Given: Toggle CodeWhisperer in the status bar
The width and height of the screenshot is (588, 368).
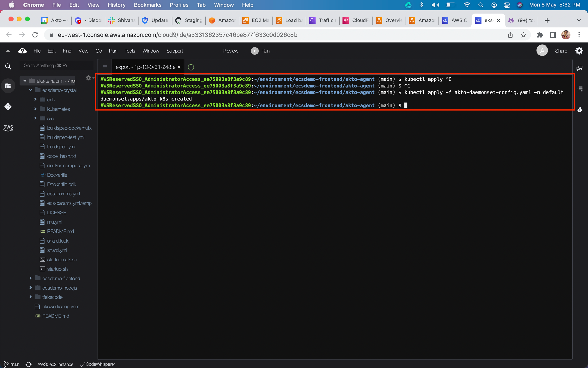Looking at the screenshot, I should tap(98, 364).
